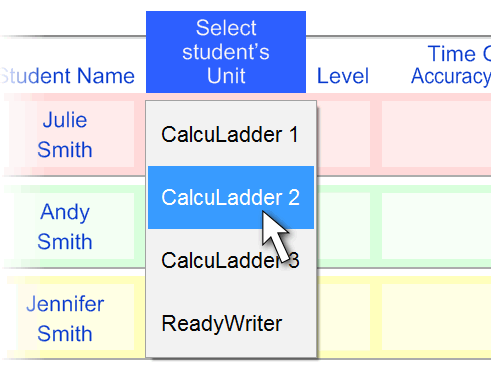Click Julie Smith's Time Accuracy cell
491x384 pixels.
[x=436, y=134]
